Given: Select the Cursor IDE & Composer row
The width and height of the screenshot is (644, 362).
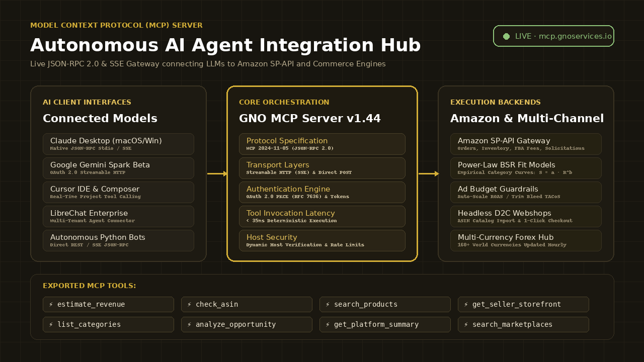Looking at the screenshot, I should pos(118,192).
